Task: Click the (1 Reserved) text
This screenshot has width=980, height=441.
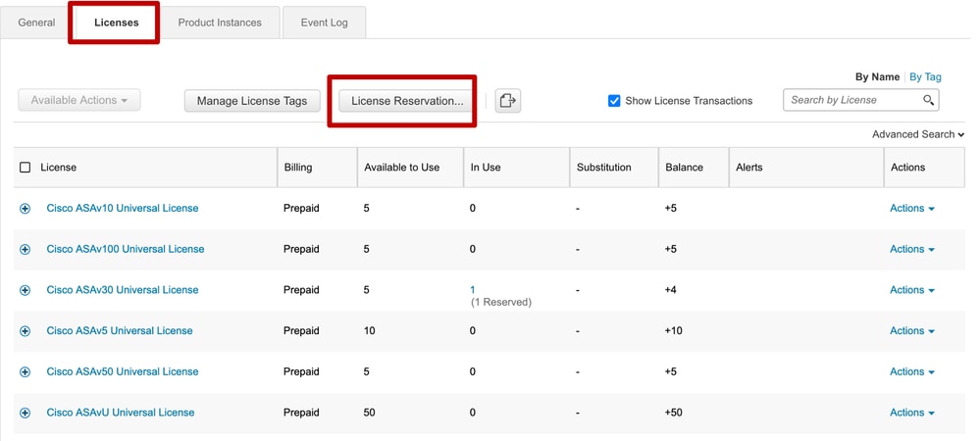Action: point(500,302)
